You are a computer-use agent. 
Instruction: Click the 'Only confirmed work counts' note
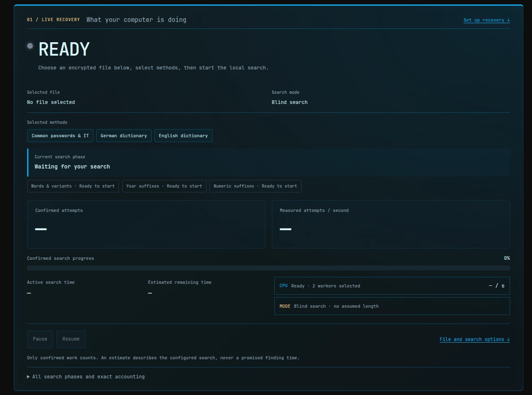(163, 358)
